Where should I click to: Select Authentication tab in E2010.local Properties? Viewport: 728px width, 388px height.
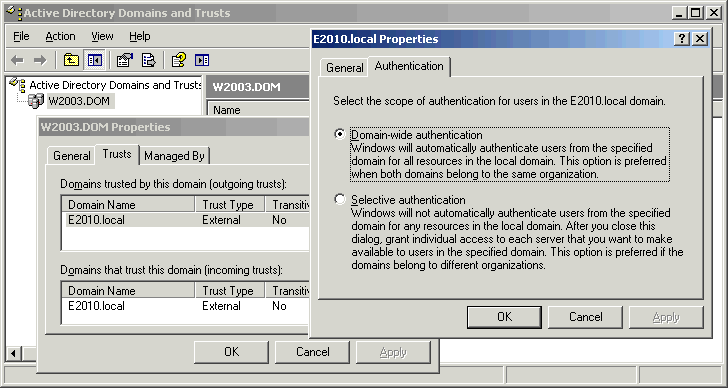[409, 66]
